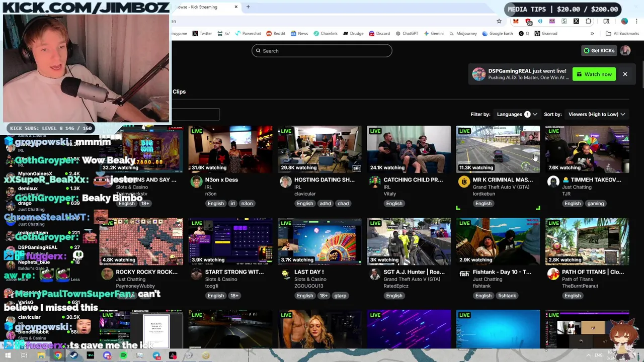Open the Reddit bookmark
Screen dimensions: 644x362
coord(276,34)
